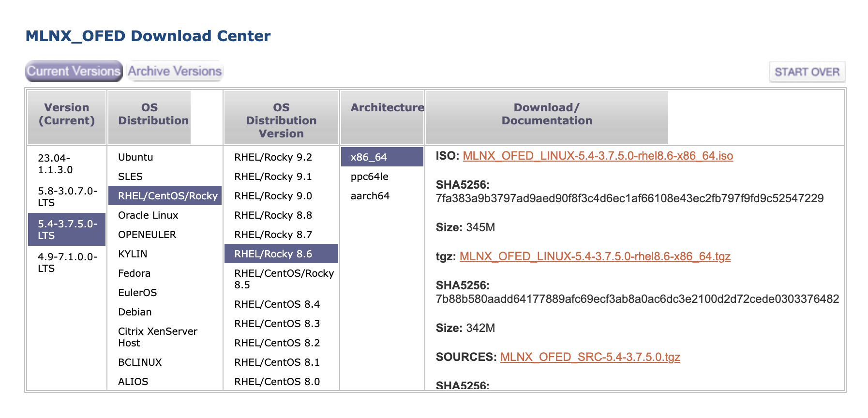Choose Citrix XenServer Host distribution
Image resolution: width=868 pixels, height=418 pixels.
tap(165, 337)
